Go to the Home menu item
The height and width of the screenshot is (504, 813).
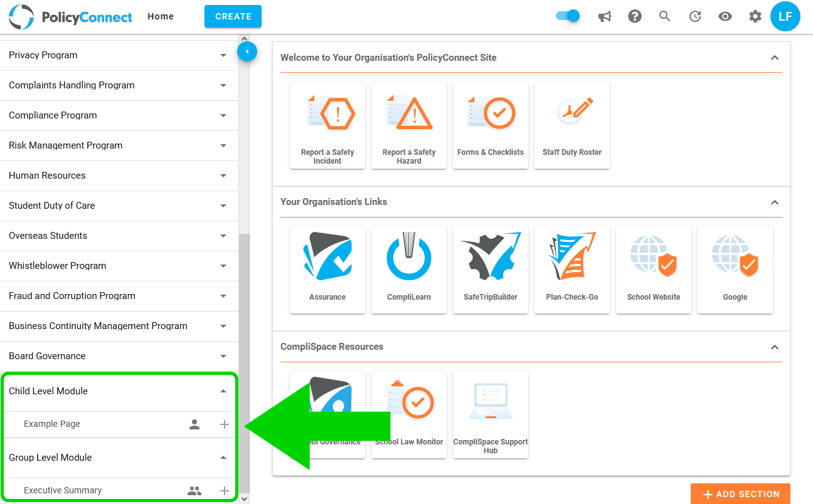pyautogui.click(x=161, y=16)
